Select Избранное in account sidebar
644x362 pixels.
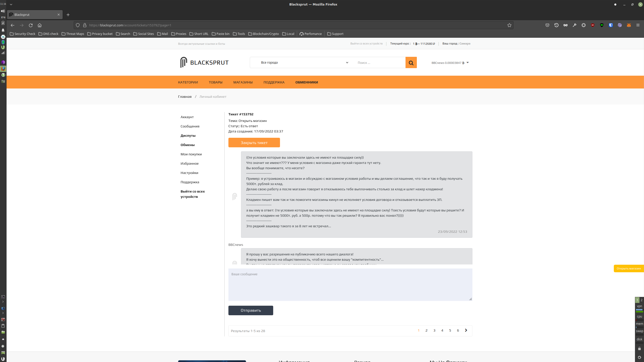pos(190,163)
